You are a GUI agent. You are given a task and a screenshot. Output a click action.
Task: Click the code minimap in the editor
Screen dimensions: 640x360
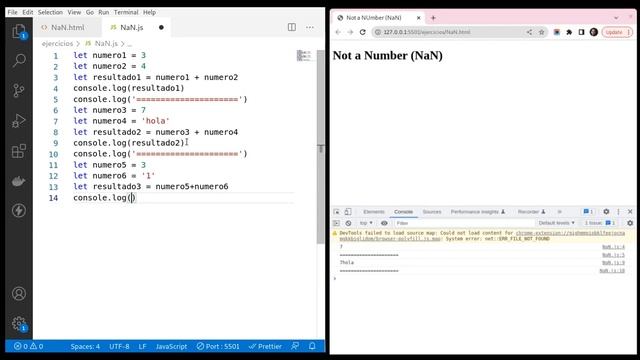point(304,56)
